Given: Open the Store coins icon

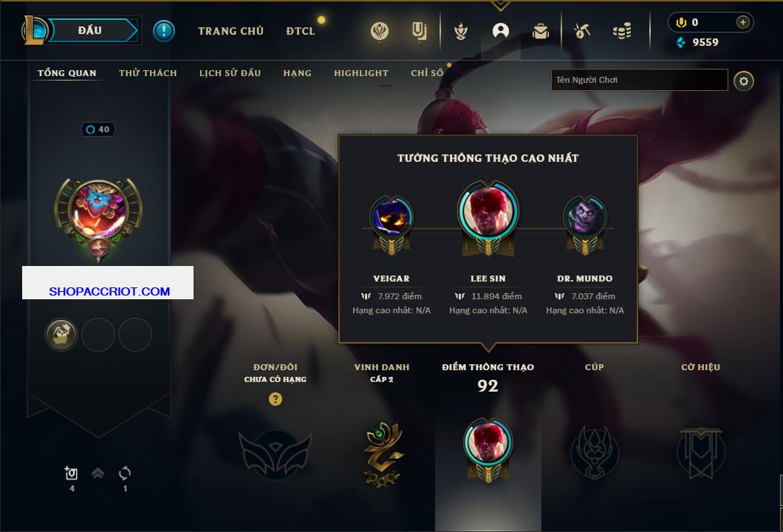Looking at the screenshot, I should [622, 31].
